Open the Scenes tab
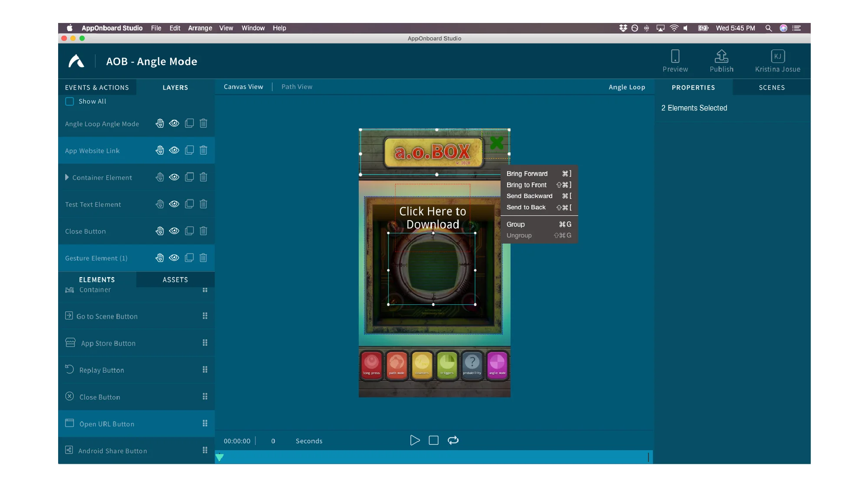The image size is (868, 488). (772, 88)
